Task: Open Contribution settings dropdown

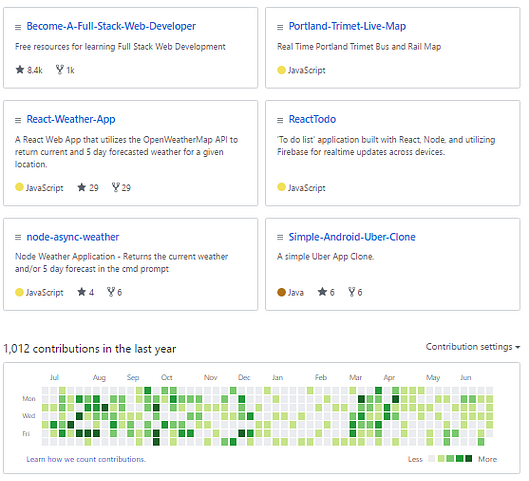Action: [x=472, y=347]
